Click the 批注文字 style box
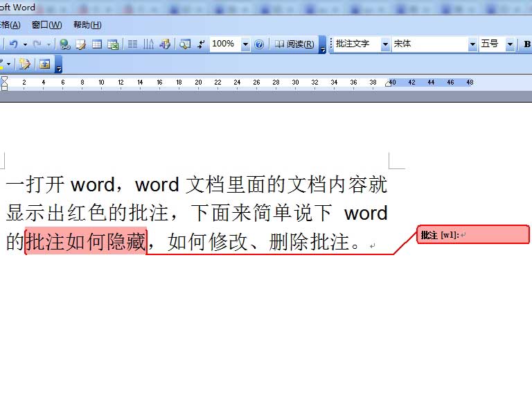The image size is (532, 418). pyautogui.click(x=357, y=44)
